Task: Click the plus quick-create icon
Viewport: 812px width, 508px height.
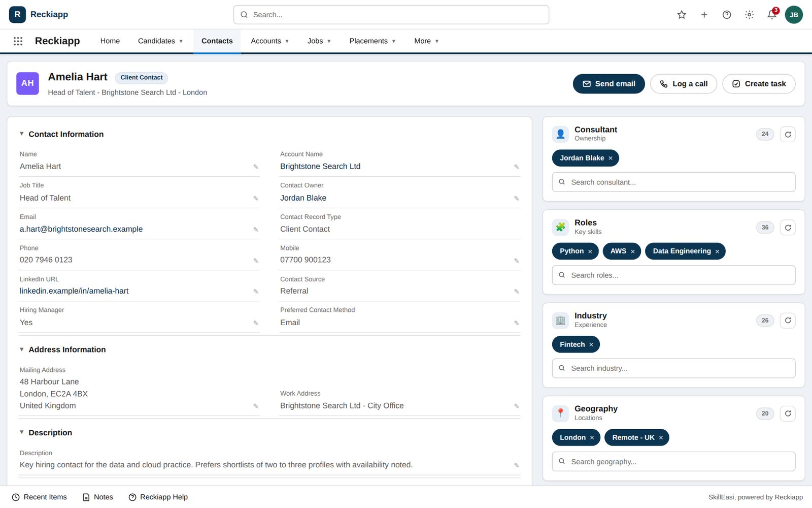Action: click(x=704, y=15)
